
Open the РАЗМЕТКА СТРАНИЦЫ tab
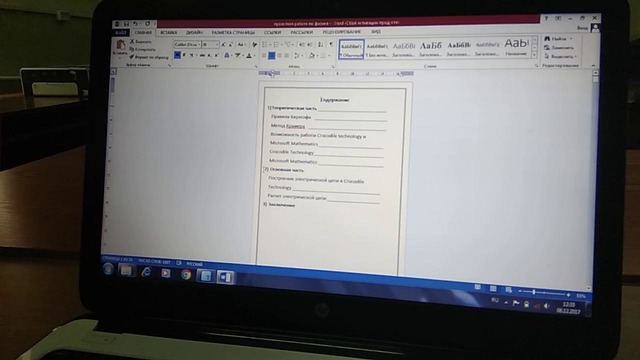point(233,32)
